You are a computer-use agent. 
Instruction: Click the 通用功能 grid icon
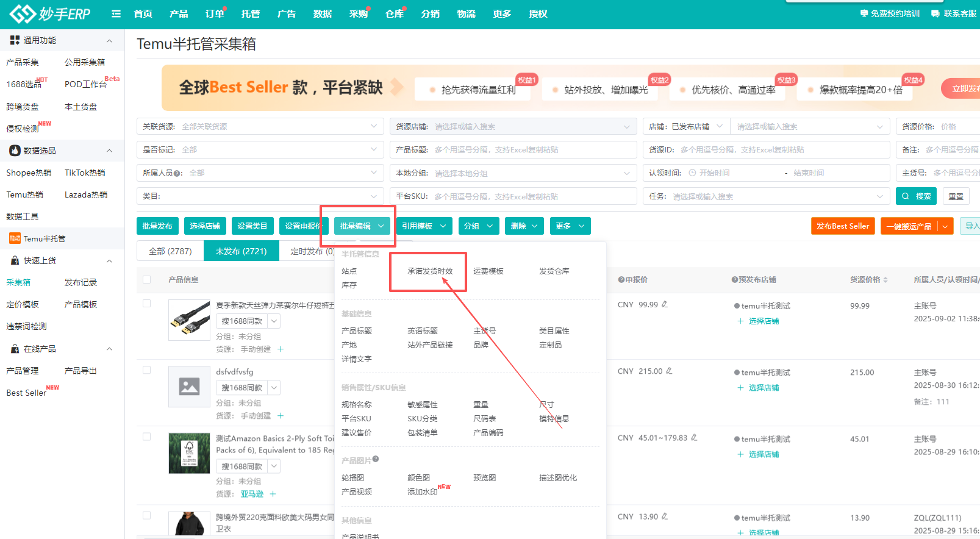click(15, 40)
